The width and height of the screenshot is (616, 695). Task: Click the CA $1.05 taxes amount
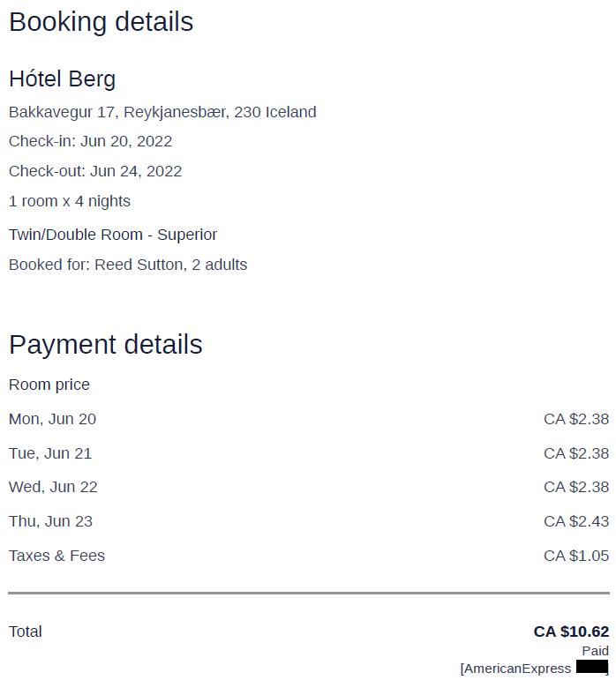pyautogui.click(x=576, y=556)
